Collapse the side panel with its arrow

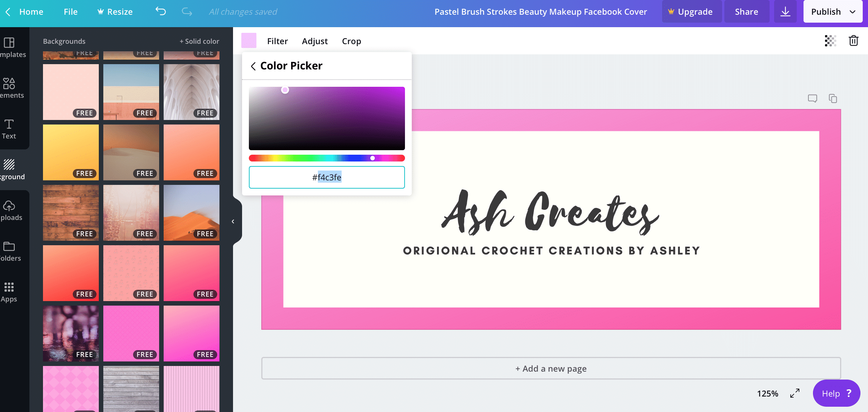point(233,221)
